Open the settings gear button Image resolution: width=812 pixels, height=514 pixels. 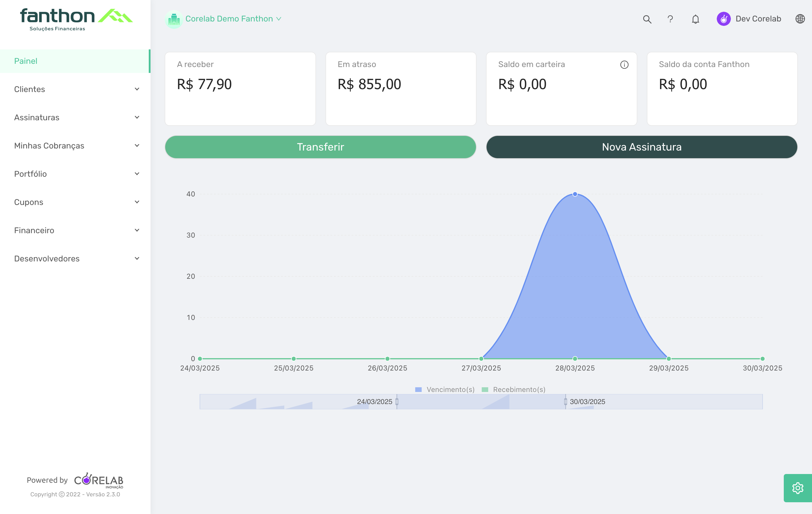pos(798,488)
